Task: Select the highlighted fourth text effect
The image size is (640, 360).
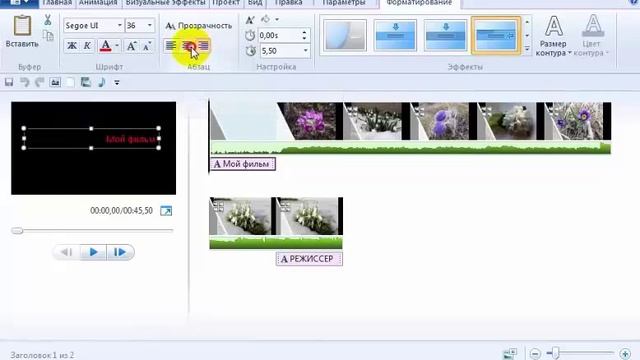Action: [x=496, y=36]
